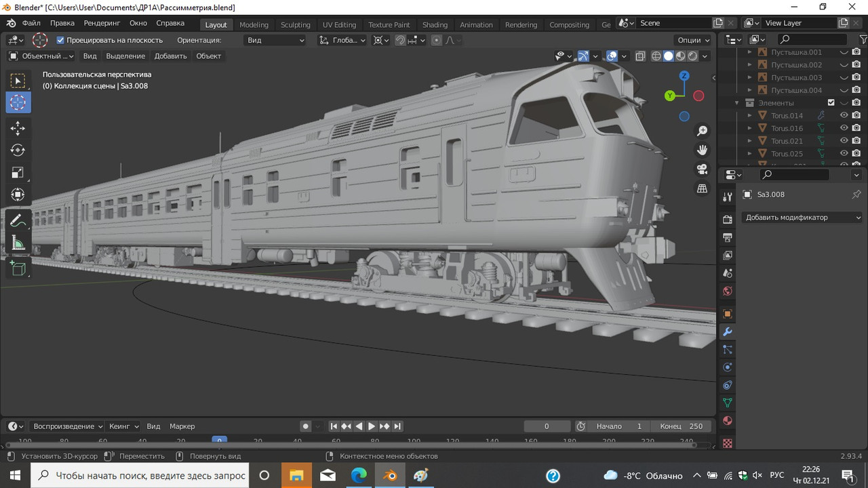This screenshot has height=488, width=868.
Task: Open the Object Constraints properties tab
Action: pyautogui.click(x=728, y=385)
